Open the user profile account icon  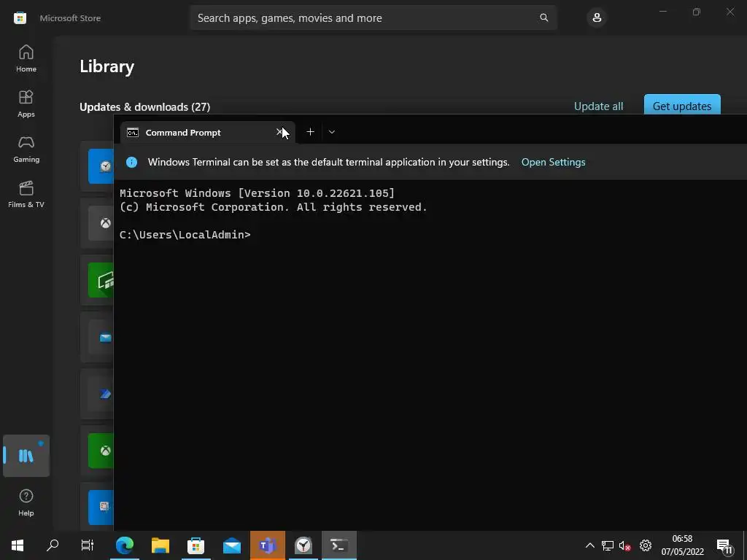tap(597, 17)
